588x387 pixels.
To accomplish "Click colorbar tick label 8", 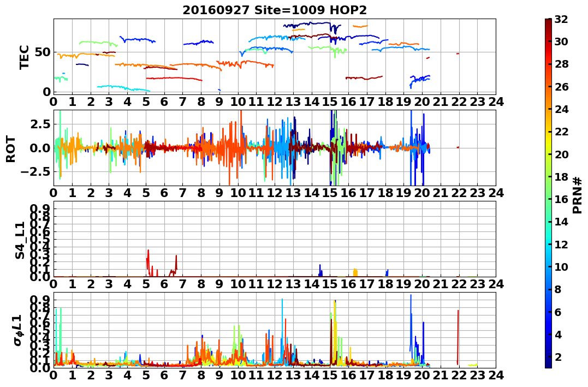I will [x=558, y=289].
